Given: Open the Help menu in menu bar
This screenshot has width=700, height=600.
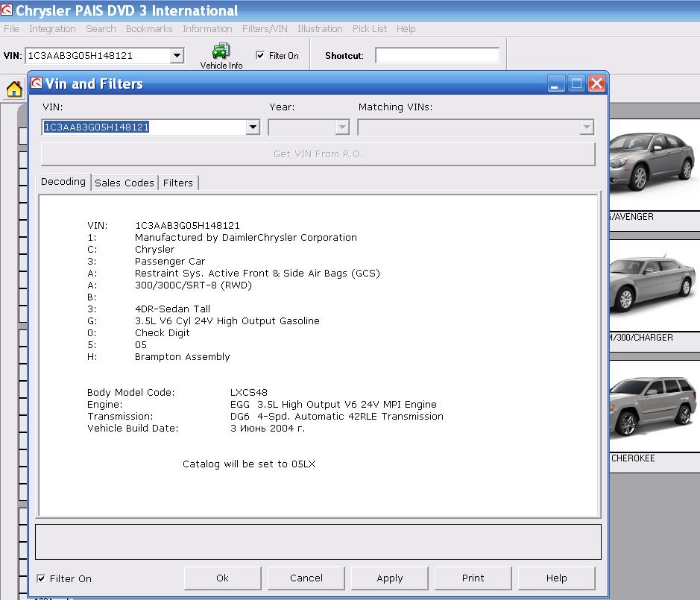Looking at the screenshot, I should (x=406, y=28).
